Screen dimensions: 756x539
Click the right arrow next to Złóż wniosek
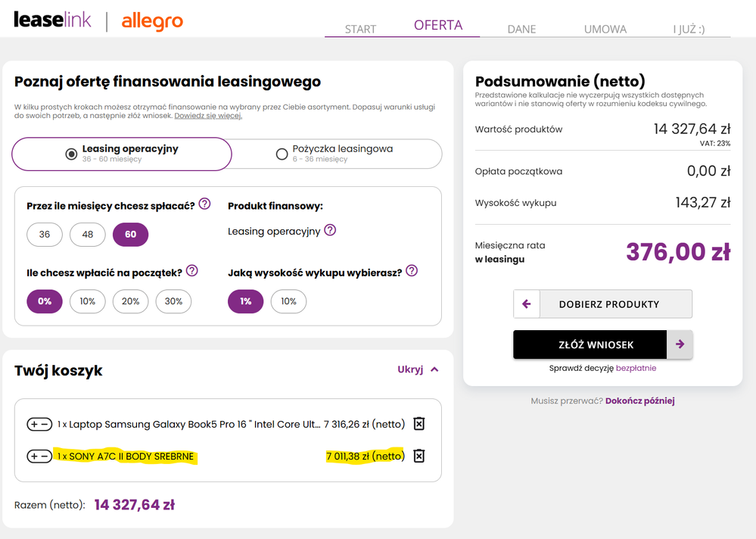click(x=680, y=344)
